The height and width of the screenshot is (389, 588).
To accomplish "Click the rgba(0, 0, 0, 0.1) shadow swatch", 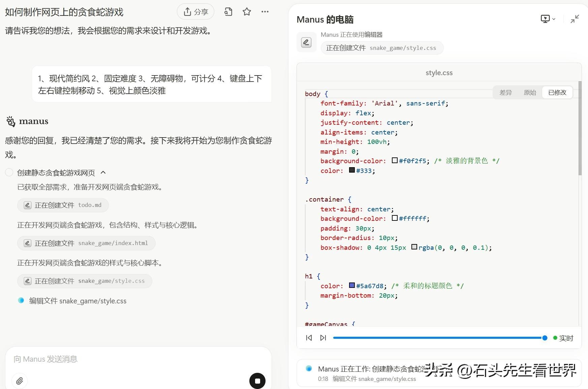I will [x=414, y=247].
